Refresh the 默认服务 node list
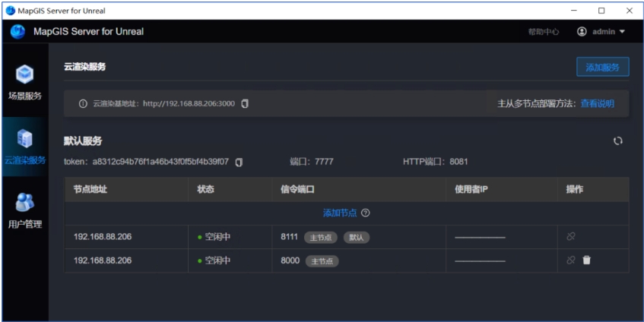Image resolution: width=644 pixels, height=322 pixels. pos(617,141)
